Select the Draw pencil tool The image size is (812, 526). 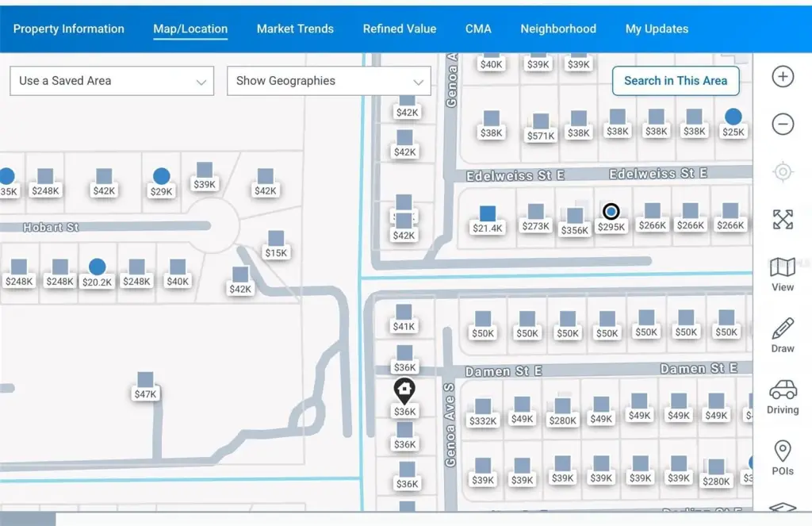[x=783, y=335]
